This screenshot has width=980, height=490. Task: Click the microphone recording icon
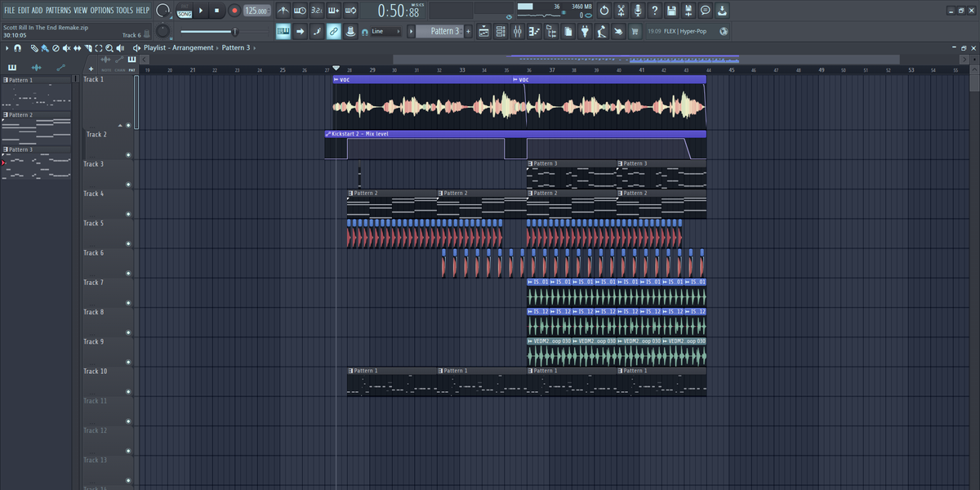coord(637,11)
